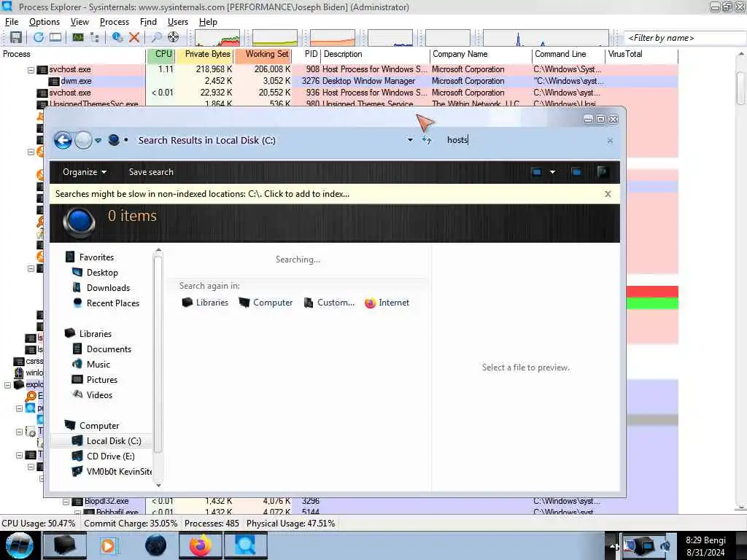Sort by the CPU column header
The image size is (747, 560).
click(161, 54)
